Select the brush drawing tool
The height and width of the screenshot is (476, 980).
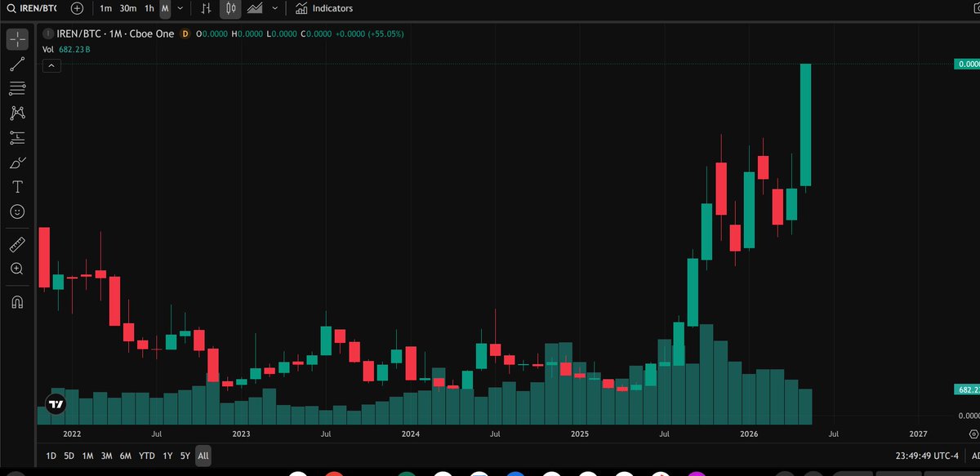coord(17,162)
